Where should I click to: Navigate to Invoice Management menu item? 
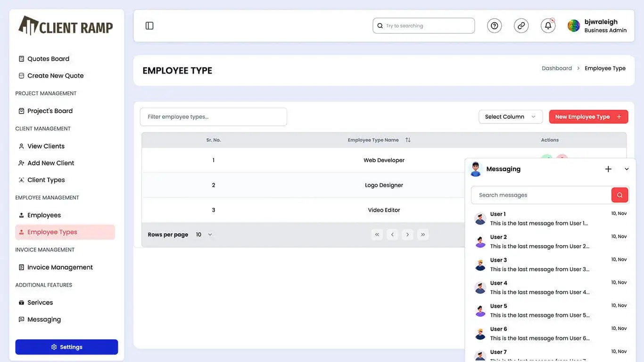[x=60, y=267]
